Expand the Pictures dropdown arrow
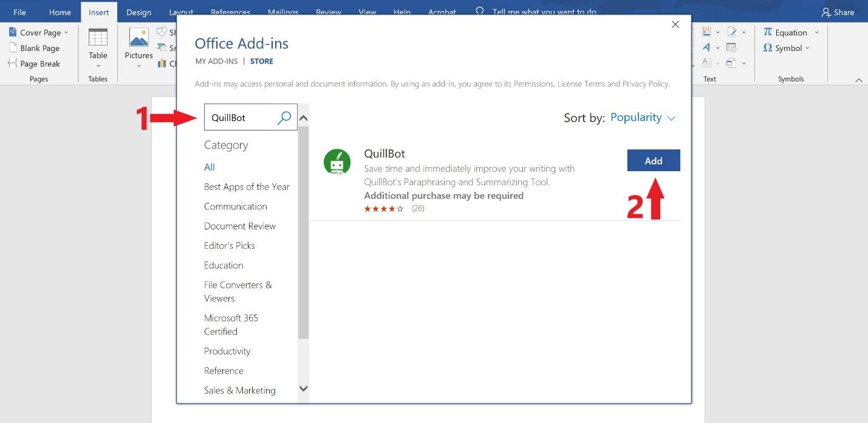The width and height of the screenshot is (868, 423). tap(139, 66)
